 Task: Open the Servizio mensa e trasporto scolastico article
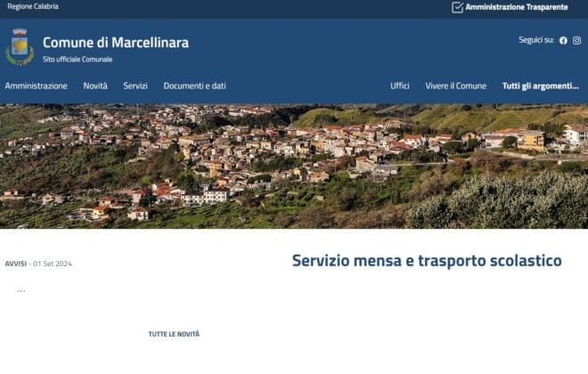427,261
